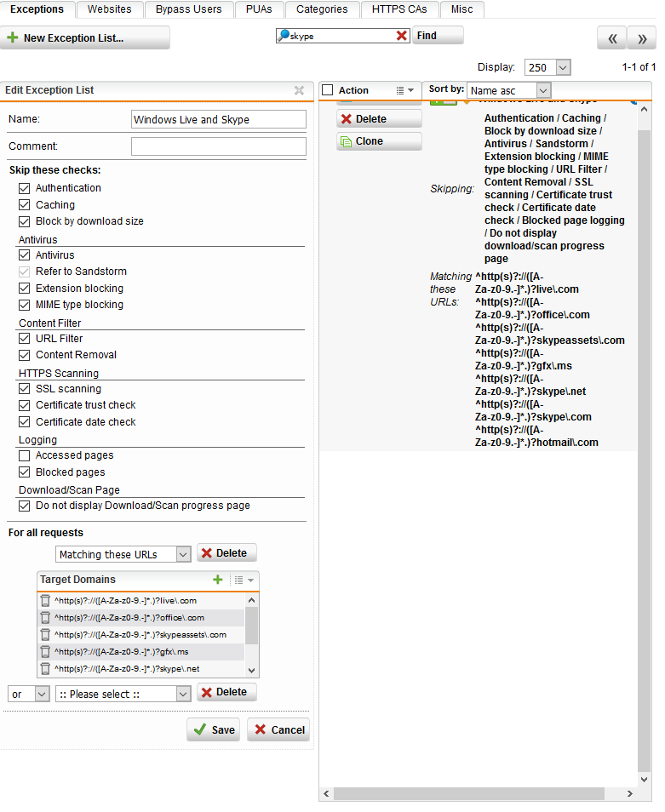Screen dimensions: 665x812
Task: Click the Comment input field
Action: tap(219, 146)
